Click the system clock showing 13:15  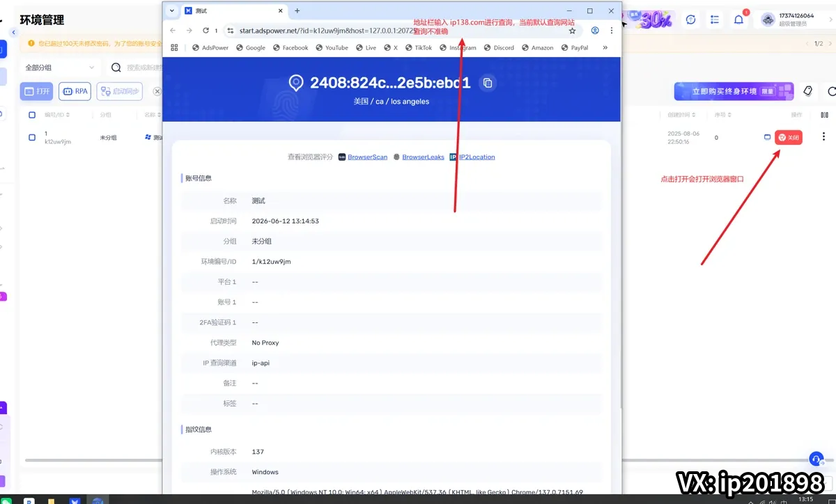(807, 499)
